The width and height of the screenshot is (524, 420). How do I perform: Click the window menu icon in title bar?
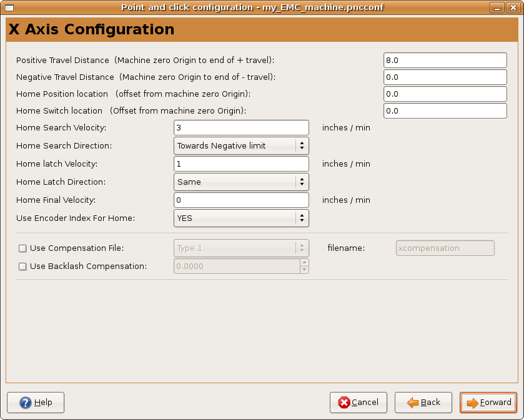[9, 7]
